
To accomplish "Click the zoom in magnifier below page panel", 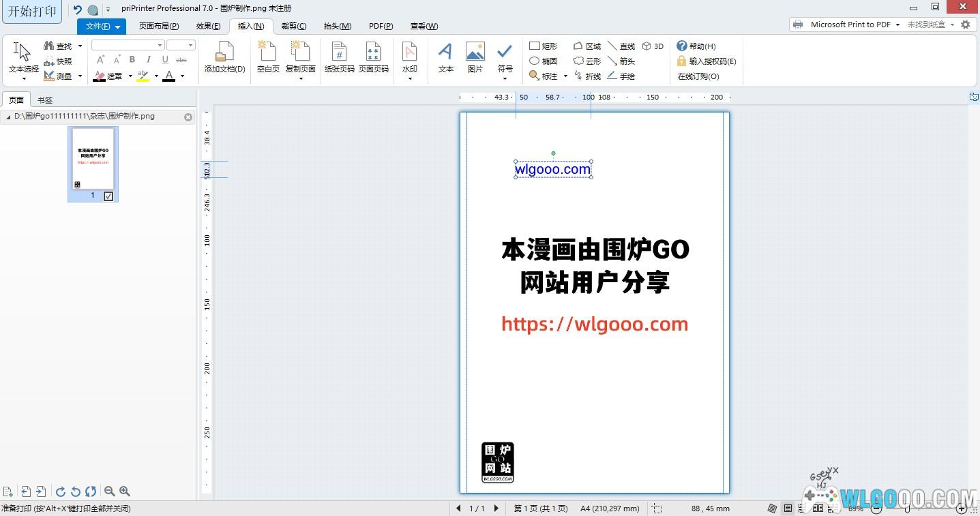I will point(125,491).
